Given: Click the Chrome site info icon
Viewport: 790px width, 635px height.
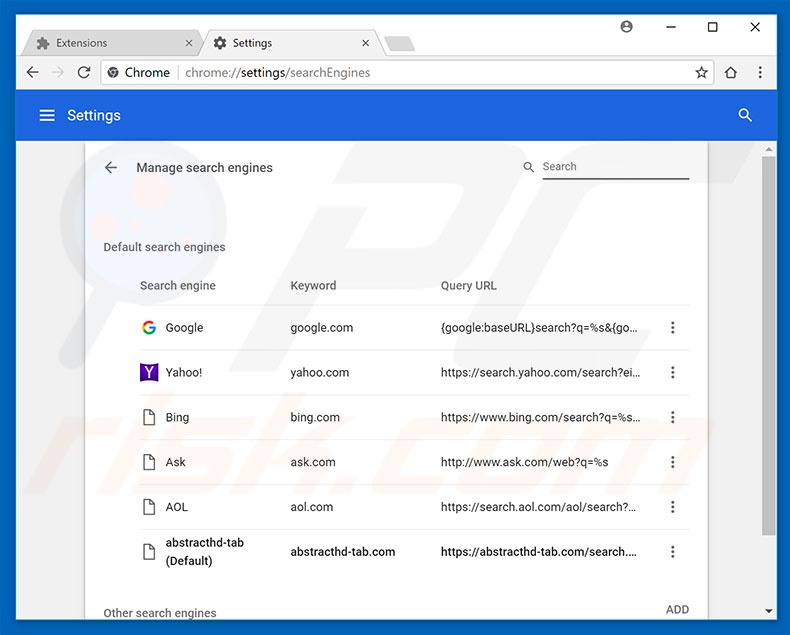Looking at the screenshot, I should (x=113, y=73).
